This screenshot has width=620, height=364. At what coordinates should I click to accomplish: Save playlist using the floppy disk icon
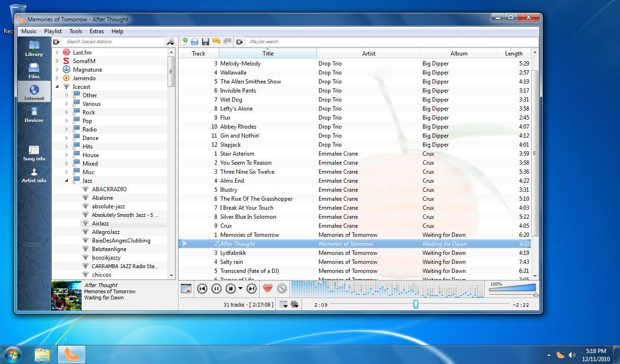[x=206, y=42]
